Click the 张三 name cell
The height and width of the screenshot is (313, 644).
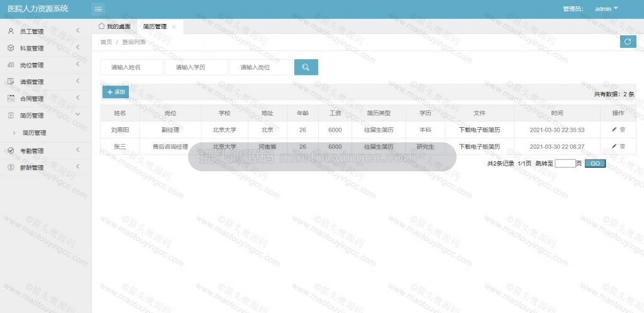click(x=120, y=147)
